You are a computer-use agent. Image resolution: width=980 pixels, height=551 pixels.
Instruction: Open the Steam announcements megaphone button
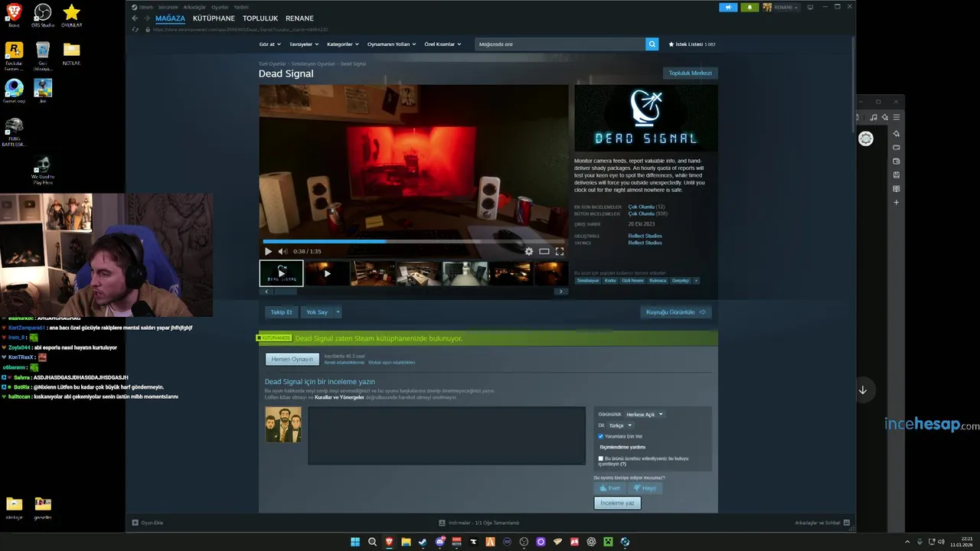point(728,7)
